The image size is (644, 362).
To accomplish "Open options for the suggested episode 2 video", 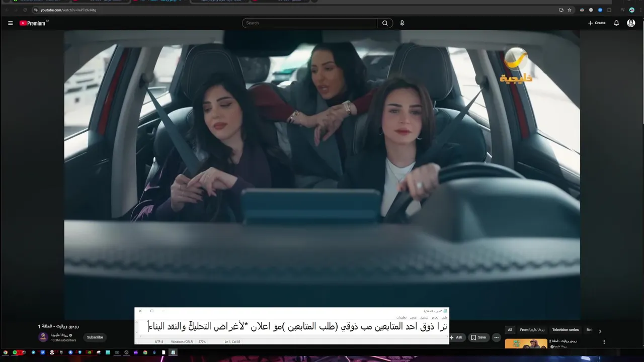I will point(604,342).
